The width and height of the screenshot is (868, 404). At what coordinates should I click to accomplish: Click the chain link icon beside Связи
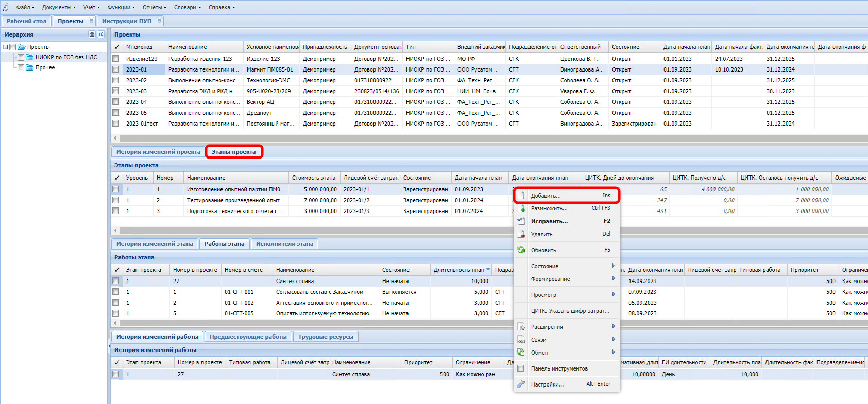[x=521, y=340]
